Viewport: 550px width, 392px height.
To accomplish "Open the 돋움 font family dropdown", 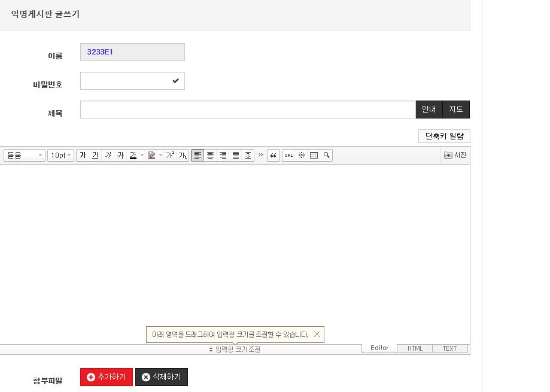I will (25, 156).
